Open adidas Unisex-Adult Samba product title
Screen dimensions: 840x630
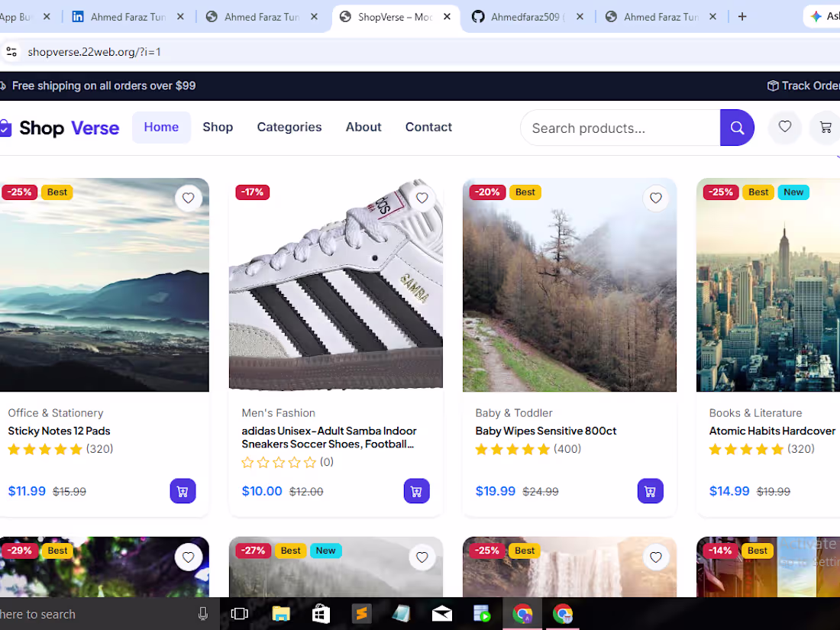[329, 437]
